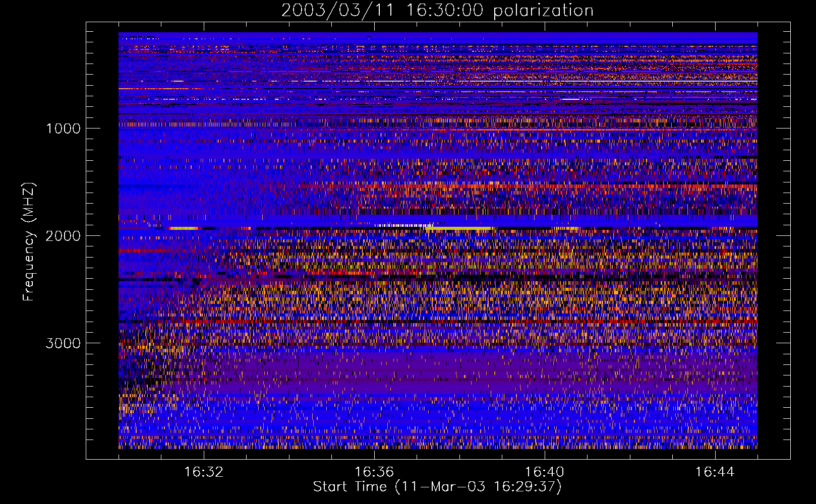Click the 'Start Time (11-Mar-03 16:29:37)' axis title
The height and width of the screenshot is (504, 816).
[437, 487]
